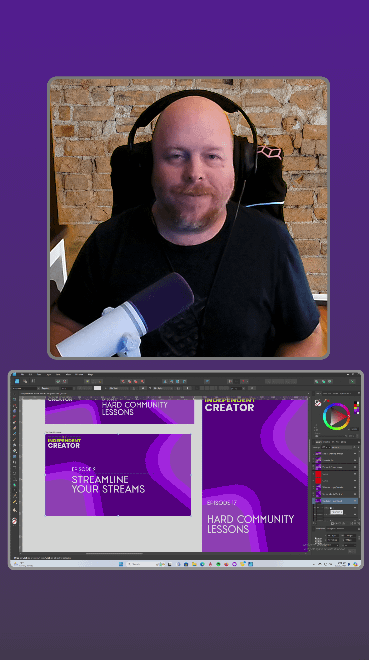
Task: Open the font family dropdown in context toolbar
Action: pos(26,388)
